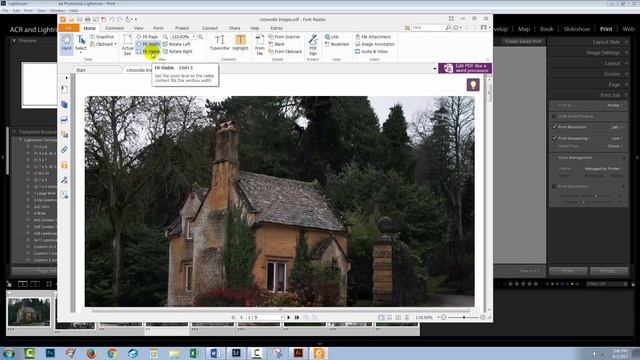Open the Map module in Lightroom

pyautogui.click(x=524, y=29)
